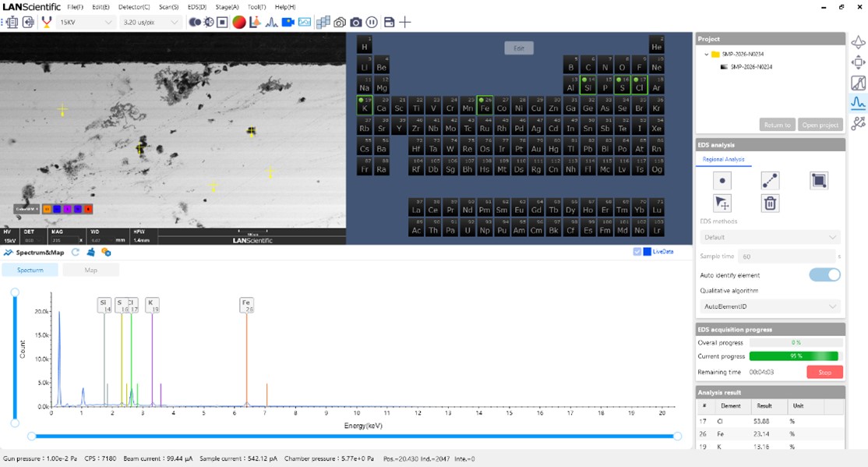Switch to the Map tab

coord(90,270)
